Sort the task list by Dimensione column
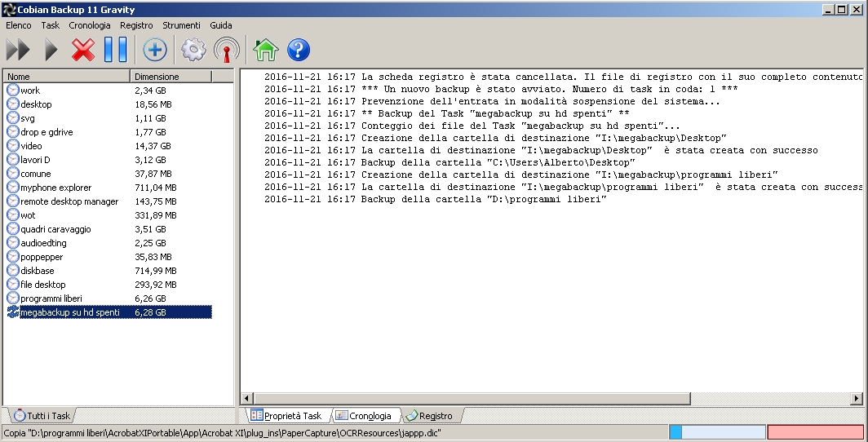Viewport: 868px width, 442px height. click(x=171, y=77)
